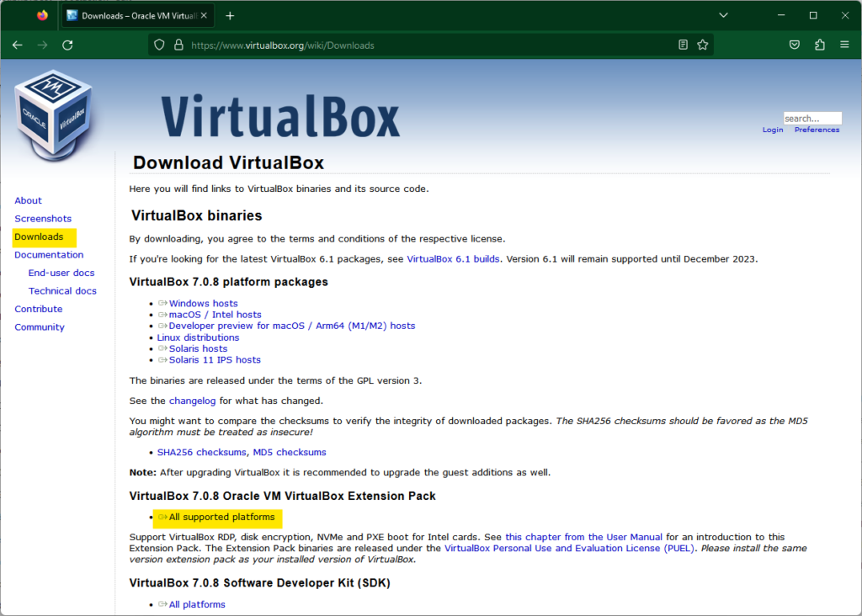Image resolution: width=862 pixels, height=616 pixels.
Task: Open End-user docs in the sidebar
Action: 61,273
